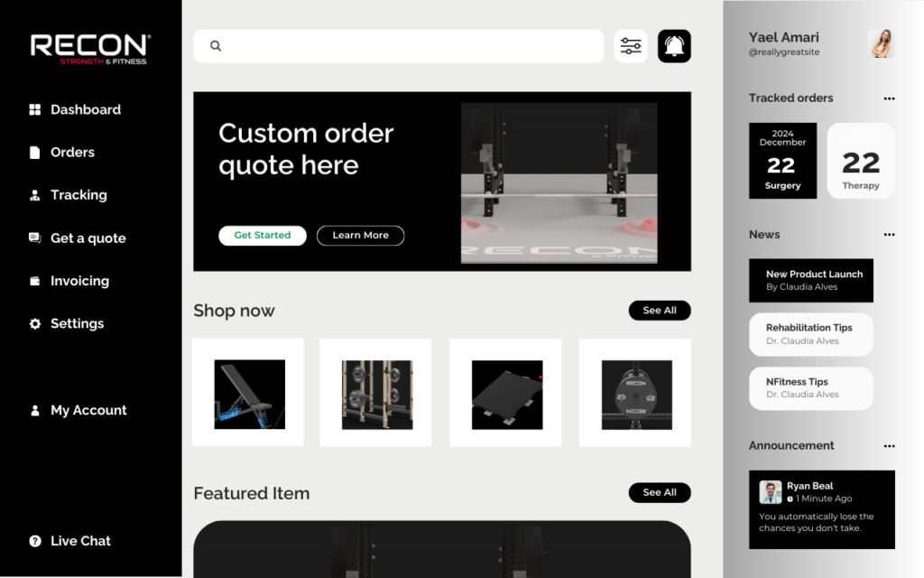Image resolution: width=924 pixels, height=578 pixels.
Task: Open Settings with the gear icon
Action: click(x=35, y=324)
